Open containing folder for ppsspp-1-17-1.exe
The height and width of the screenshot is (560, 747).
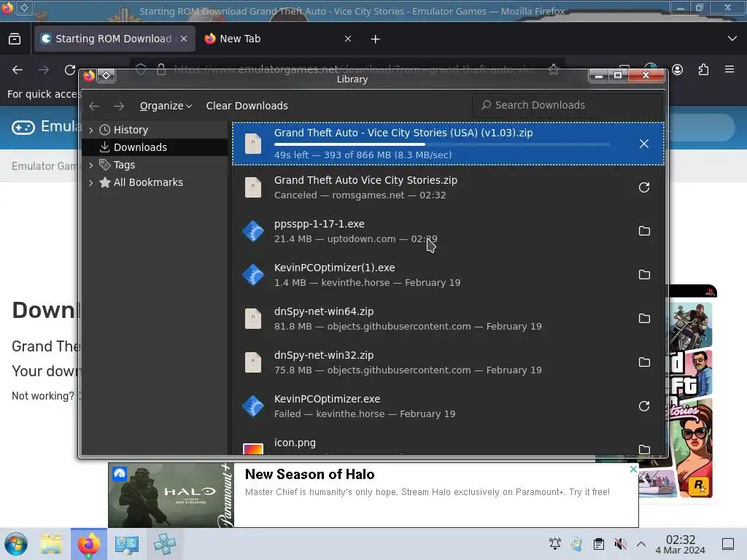coord(643,231)
